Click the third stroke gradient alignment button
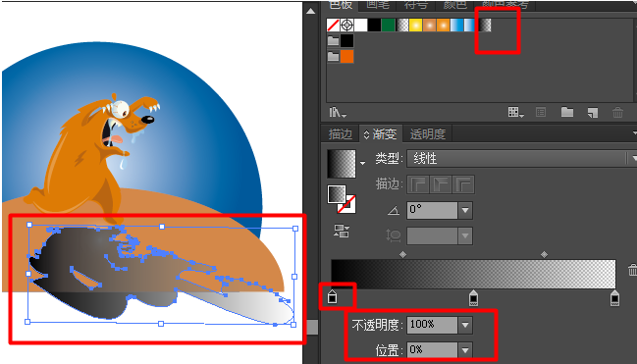637x364 pixels. click(x=463, y=184)
